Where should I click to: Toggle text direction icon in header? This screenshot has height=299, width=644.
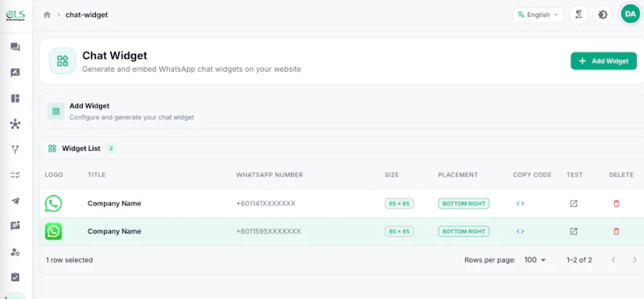(x=579, y=15)
